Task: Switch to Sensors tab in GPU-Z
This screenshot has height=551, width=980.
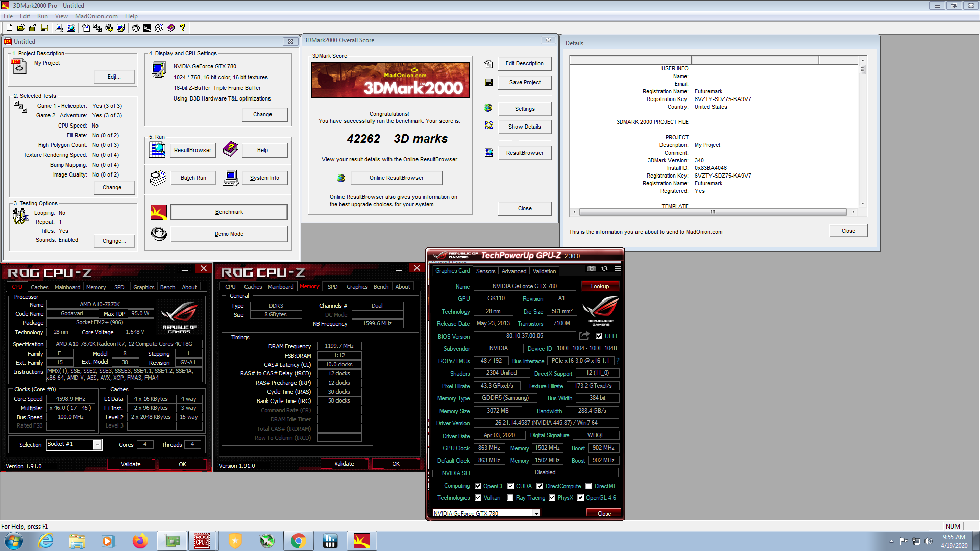Action: pyautogui.click(x=485, y=271)
